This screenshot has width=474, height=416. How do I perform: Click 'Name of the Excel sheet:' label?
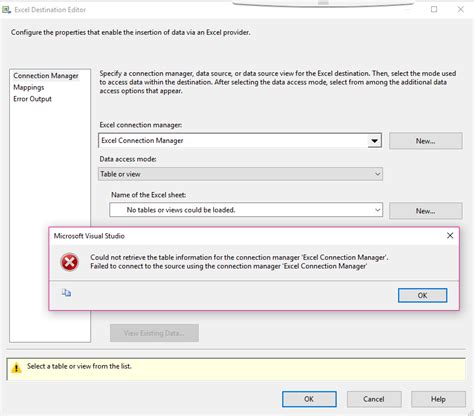[x=149, y=195]
